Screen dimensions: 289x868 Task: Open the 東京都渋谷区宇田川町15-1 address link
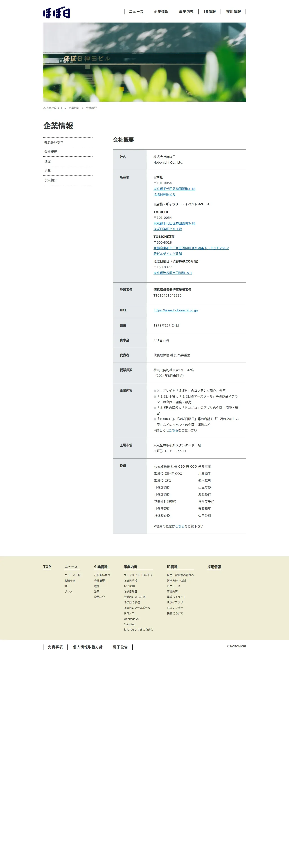coord(173,273)
